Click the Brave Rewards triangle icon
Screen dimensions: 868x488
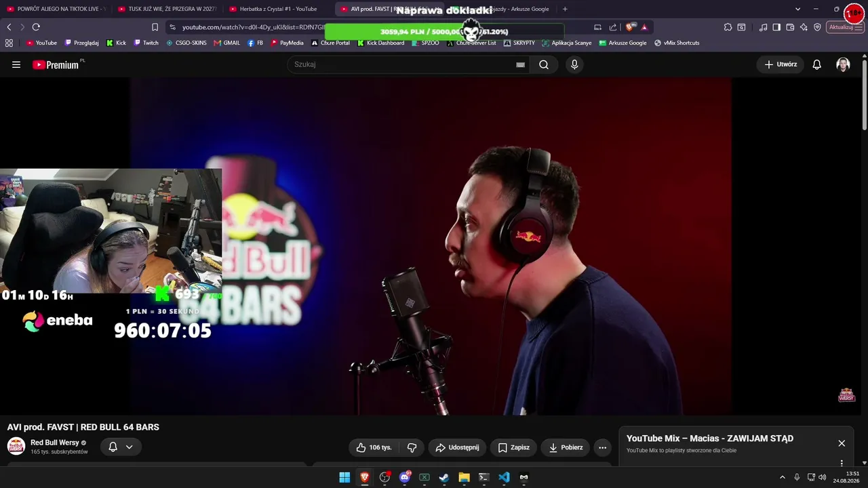[x=644, y=27]
